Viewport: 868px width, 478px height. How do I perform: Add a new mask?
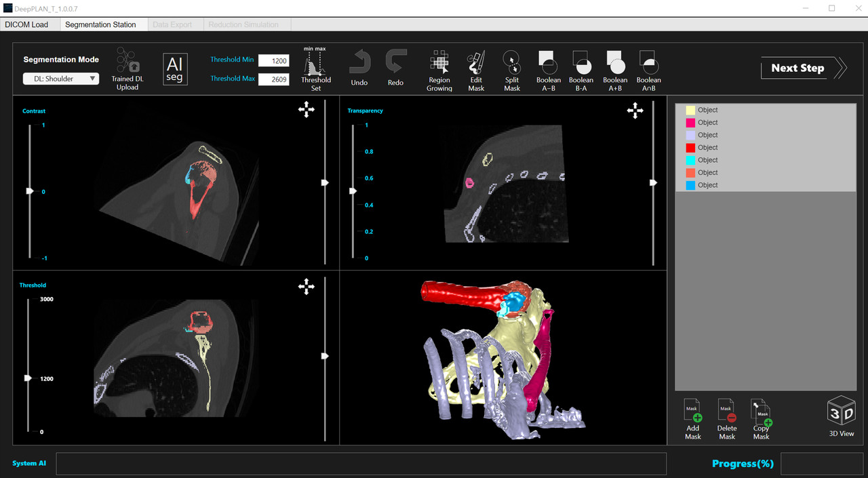[692, 419]
